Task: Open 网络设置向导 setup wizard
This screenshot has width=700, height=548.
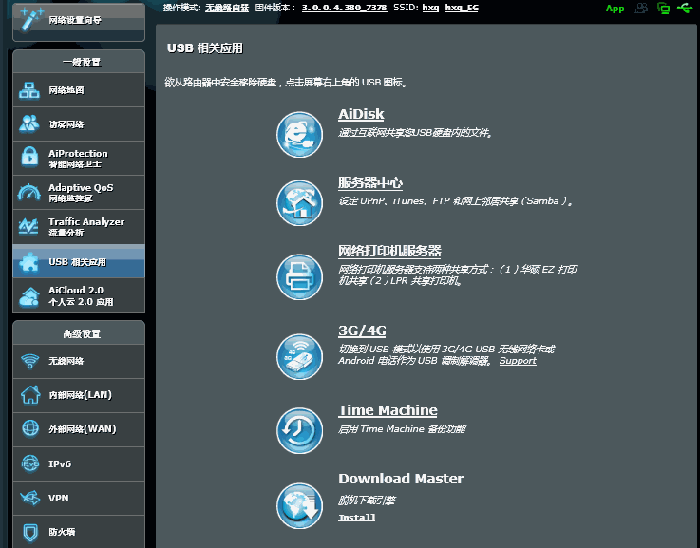Action: [x=79, y=22]
